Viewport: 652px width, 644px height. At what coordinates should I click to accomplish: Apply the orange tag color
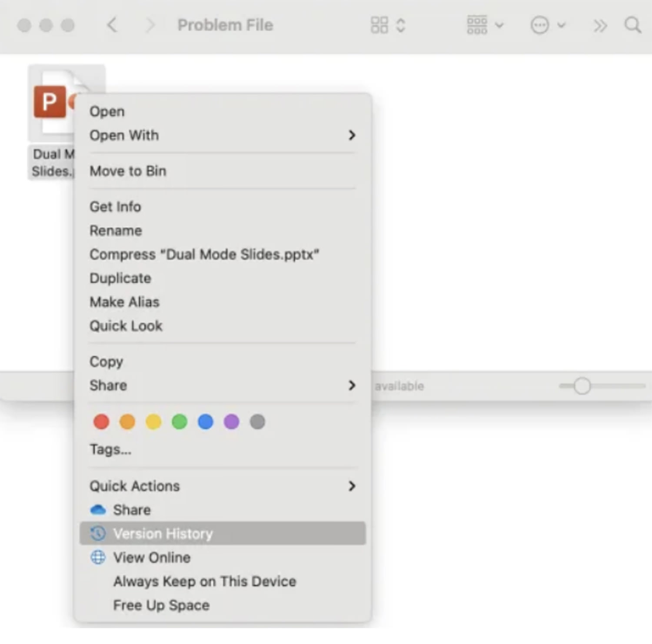pyautogui.click(x=127, y=422)
